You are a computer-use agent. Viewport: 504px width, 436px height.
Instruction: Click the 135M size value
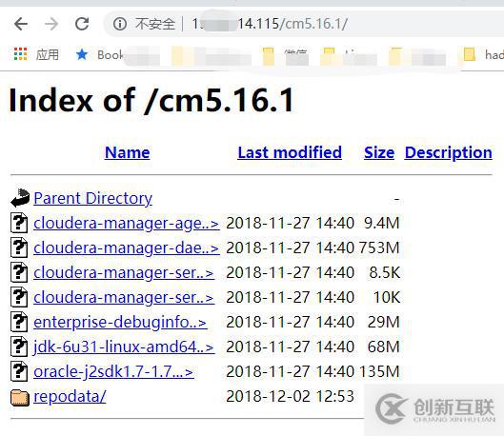click(379, 372)
